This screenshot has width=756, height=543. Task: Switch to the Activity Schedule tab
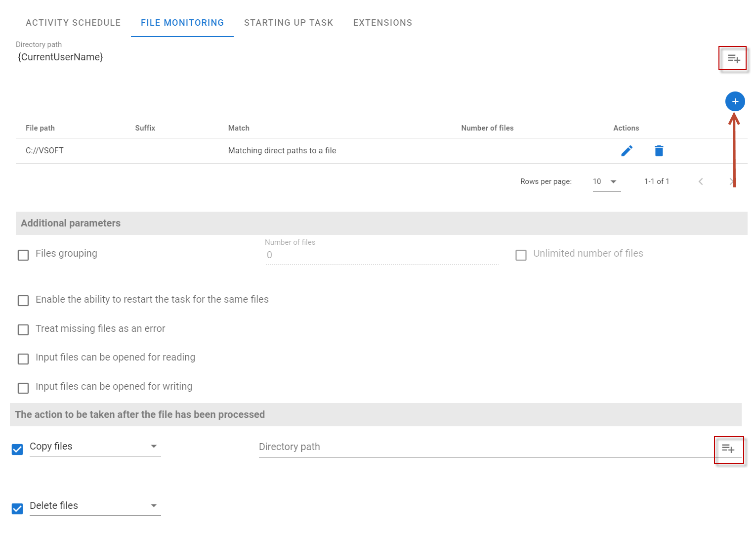pyautogui.click(x=73, y=23)
